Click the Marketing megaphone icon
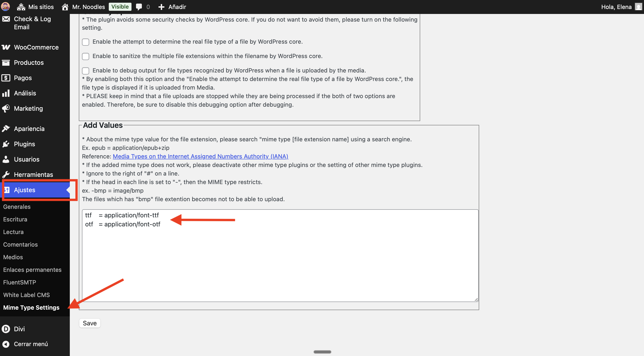The height and width of the screenshot is (356, 644). (x=6, y=108)
